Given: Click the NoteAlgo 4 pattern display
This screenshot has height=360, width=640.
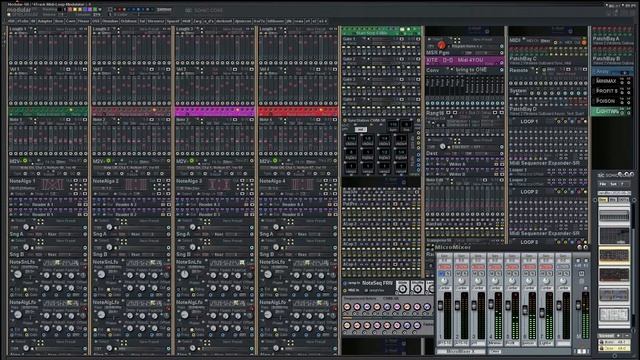Looking at the screenshot, I should point(303,184).
